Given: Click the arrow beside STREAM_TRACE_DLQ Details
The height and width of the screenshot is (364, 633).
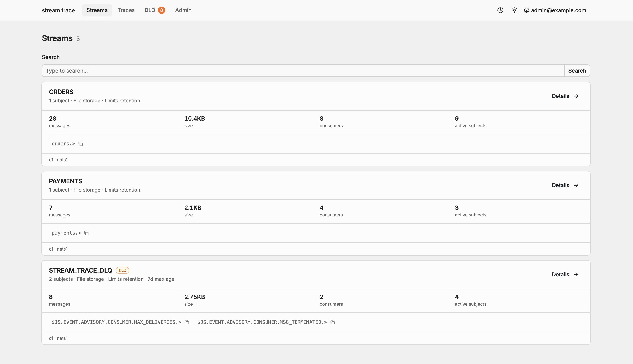Looking at the screenshot, I should point(576,275).
